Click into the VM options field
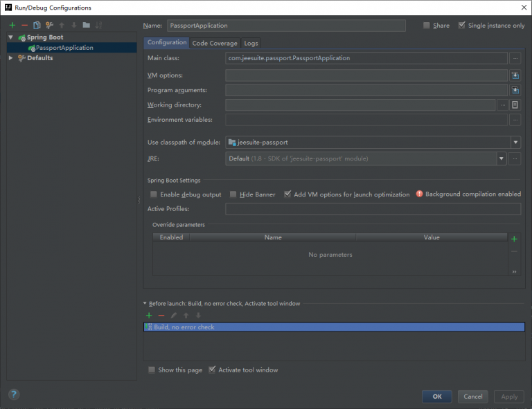Image resolution: width=532 pixels, height=409 pixels. (366, 75)
